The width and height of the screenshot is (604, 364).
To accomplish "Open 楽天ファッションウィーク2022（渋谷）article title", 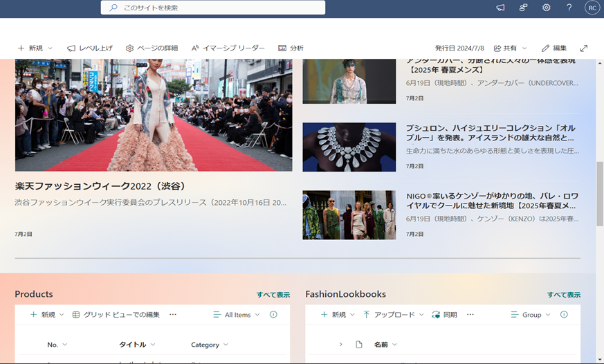I will point(100,186).
